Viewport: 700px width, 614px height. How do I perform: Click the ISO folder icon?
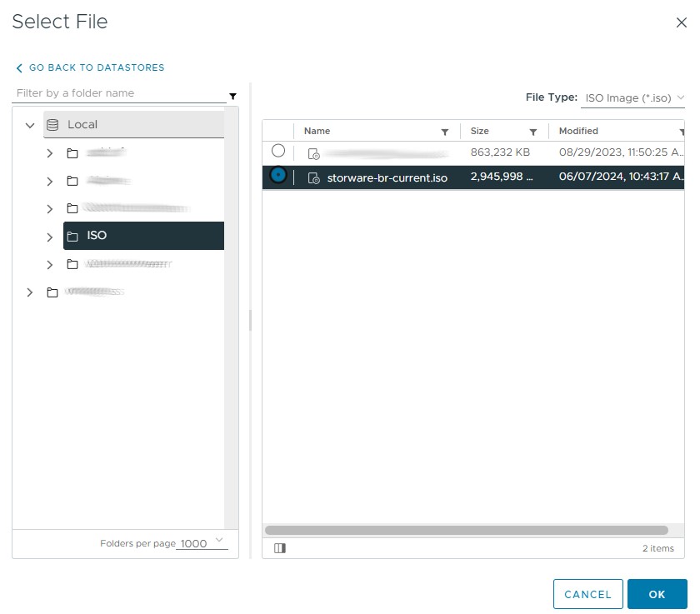tap(72, 236)
